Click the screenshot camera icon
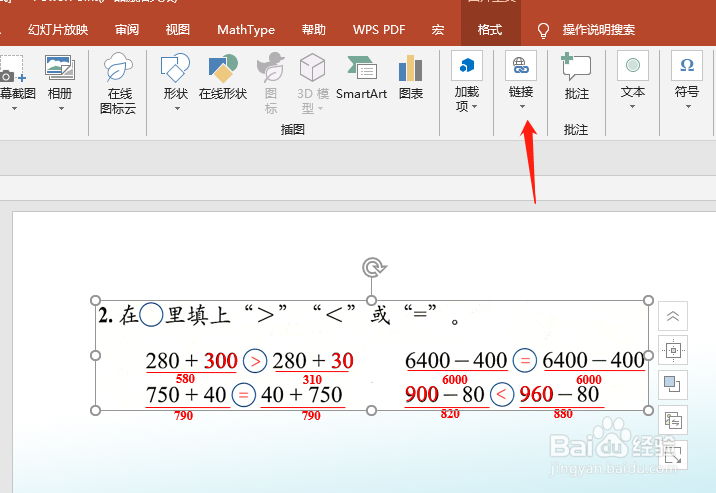 click(x=12, y=68)
